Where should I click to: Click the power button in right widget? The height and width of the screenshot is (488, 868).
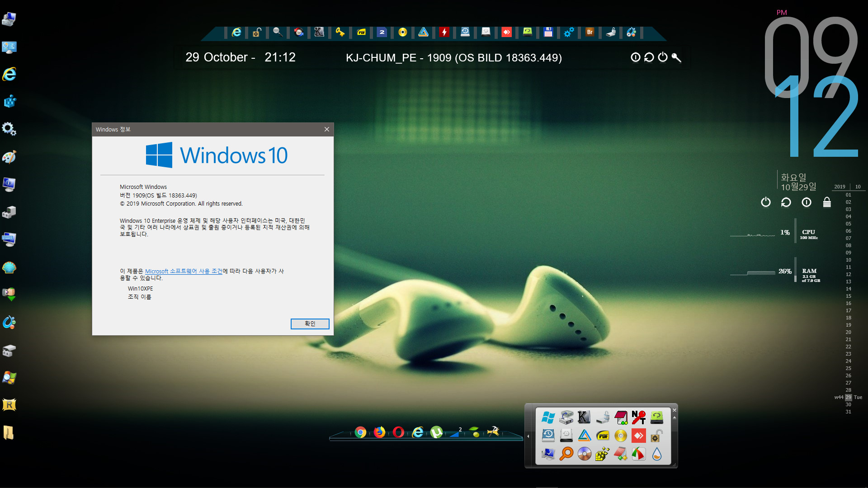coord(766,202)
